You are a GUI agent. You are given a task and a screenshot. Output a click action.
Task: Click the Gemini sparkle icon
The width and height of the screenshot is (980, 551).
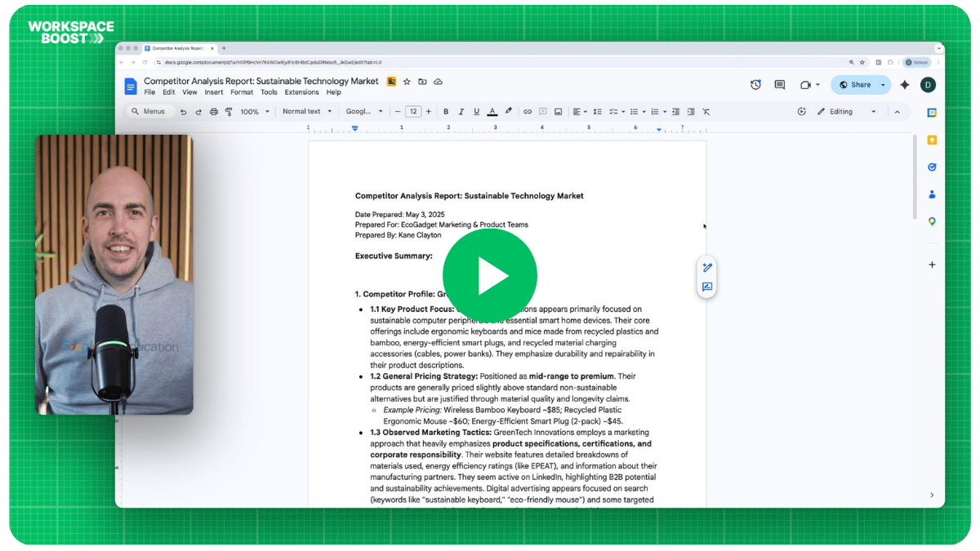[x=905, y=85]
